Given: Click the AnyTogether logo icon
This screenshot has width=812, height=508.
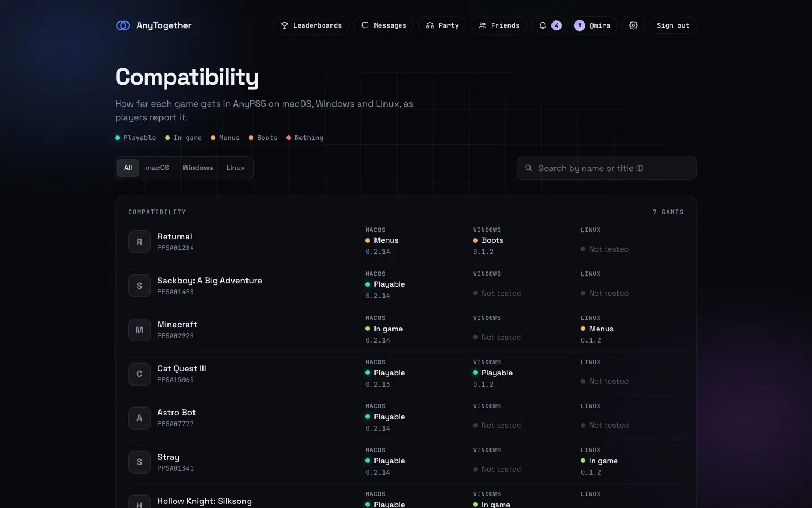Looking at the screenshot, I should (x=123, y=25).
